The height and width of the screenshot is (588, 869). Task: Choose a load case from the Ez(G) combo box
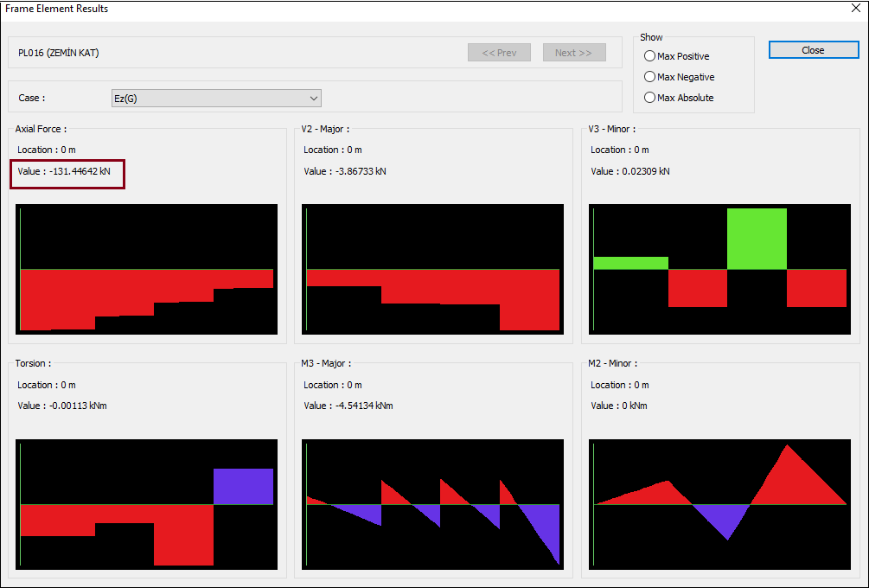tap(216, 98)
